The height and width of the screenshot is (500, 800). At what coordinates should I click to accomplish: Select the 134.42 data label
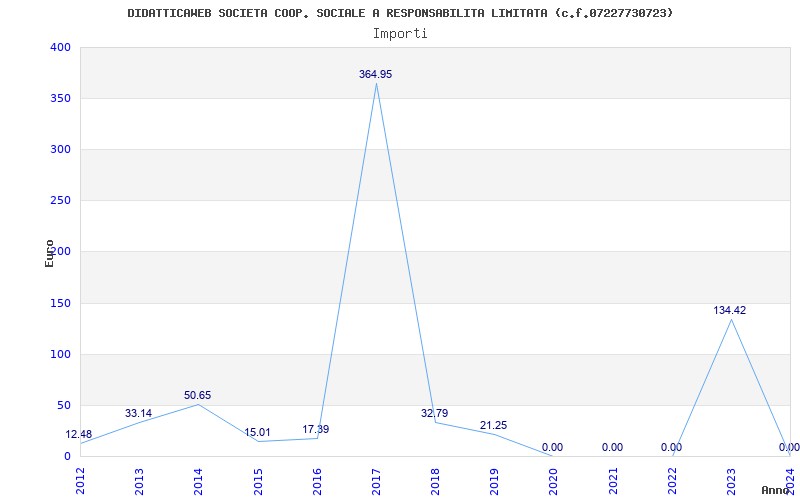tap(730, 310)
